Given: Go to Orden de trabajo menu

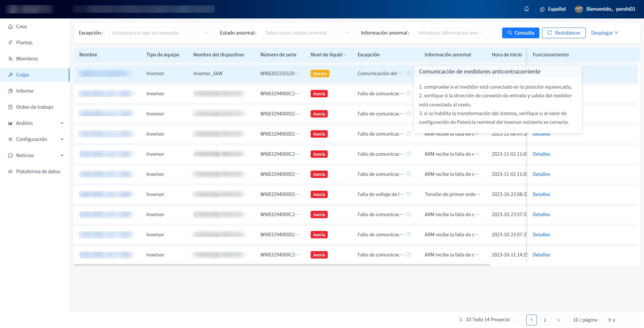Looking at the screenshot, I should [35, 107].
